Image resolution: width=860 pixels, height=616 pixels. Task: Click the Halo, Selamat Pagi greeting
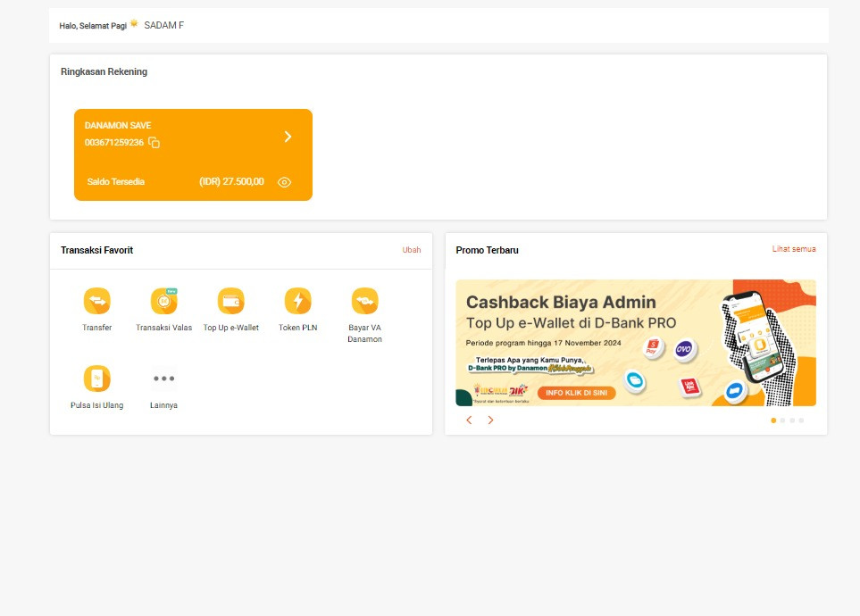tap(93, 26)
